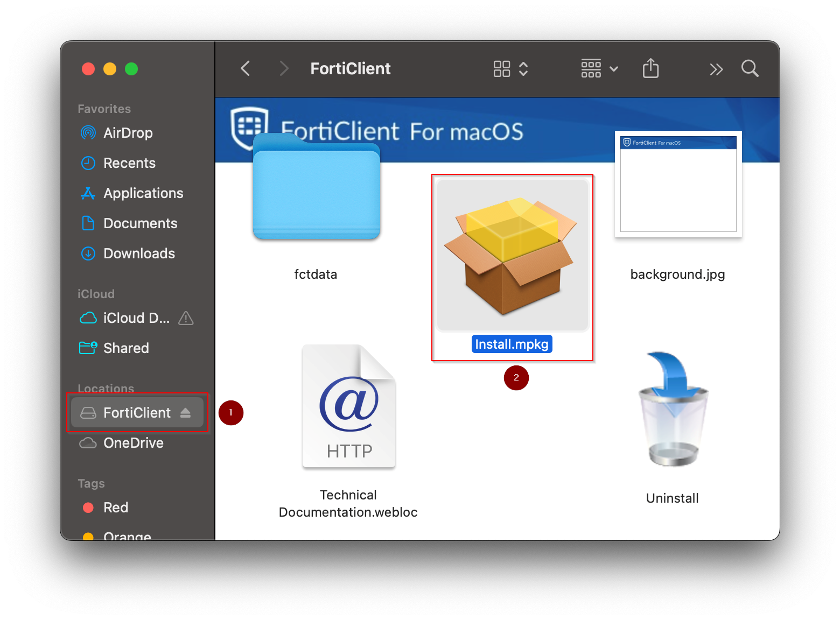Viewport: 840px width, 620px height.
Task: Select FortiClient volume in Locations
Action: click(x=137, y=413)
